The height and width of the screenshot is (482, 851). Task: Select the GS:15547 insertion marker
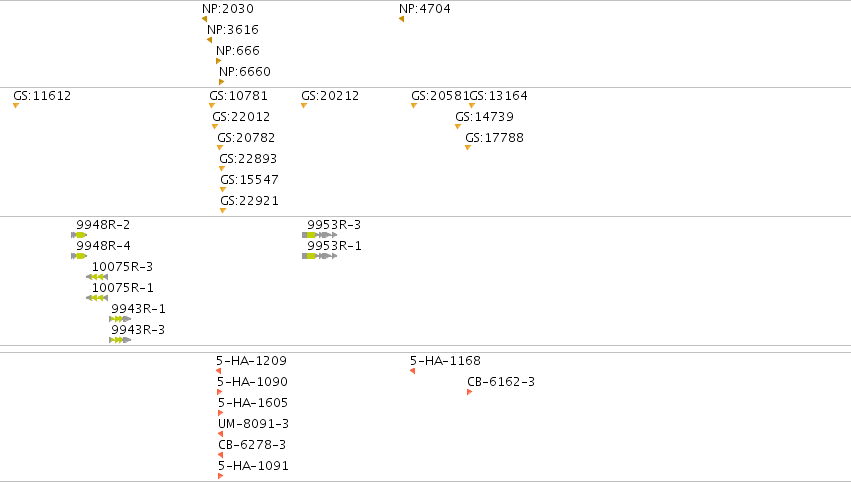coord(223,190)
